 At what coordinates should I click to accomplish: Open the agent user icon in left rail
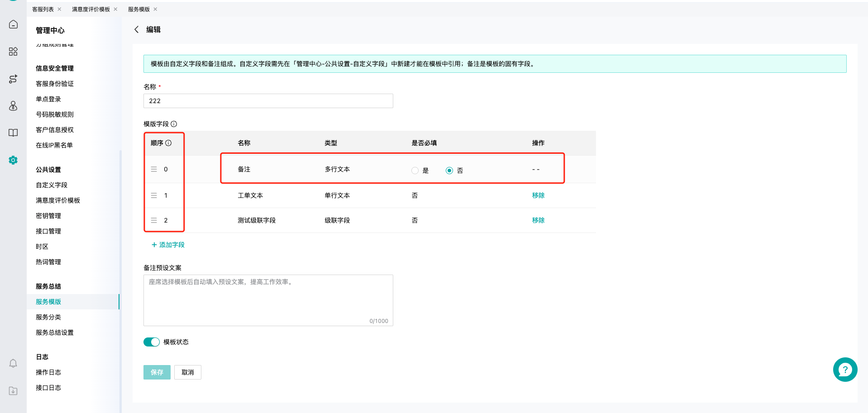[x=13, y=106]
